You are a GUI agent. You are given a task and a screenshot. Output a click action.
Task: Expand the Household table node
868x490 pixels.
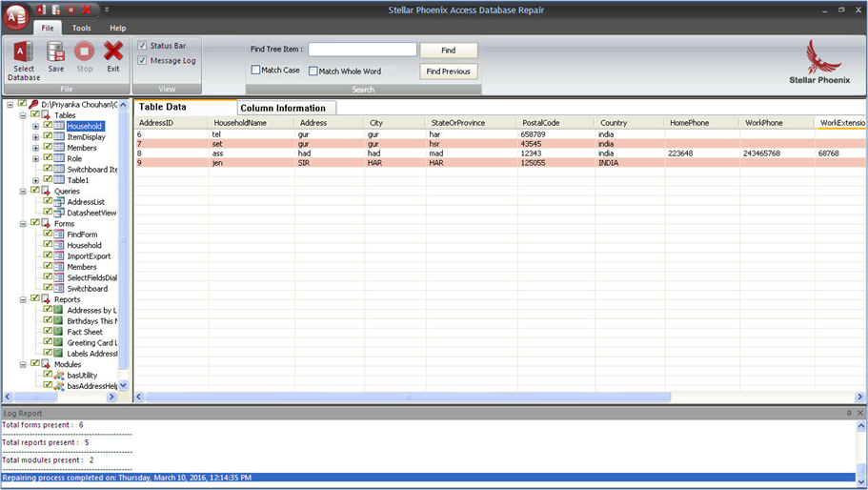[x=36, y=126]
